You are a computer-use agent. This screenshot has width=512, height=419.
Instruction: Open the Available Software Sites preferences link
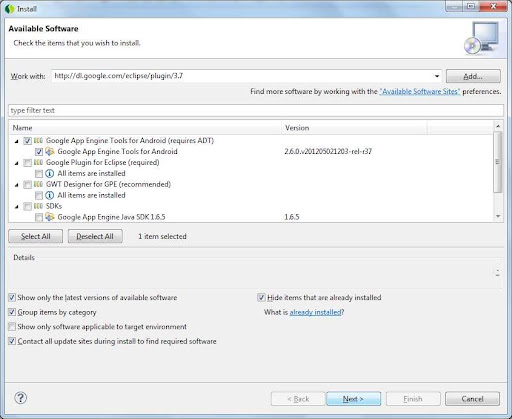tap(420, 91)
